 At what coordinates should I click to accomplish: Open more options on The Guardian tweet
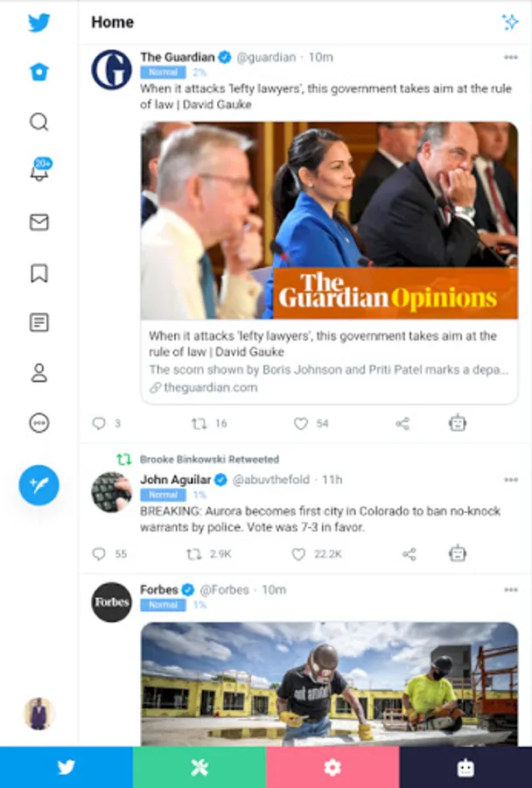click(511, 57)
